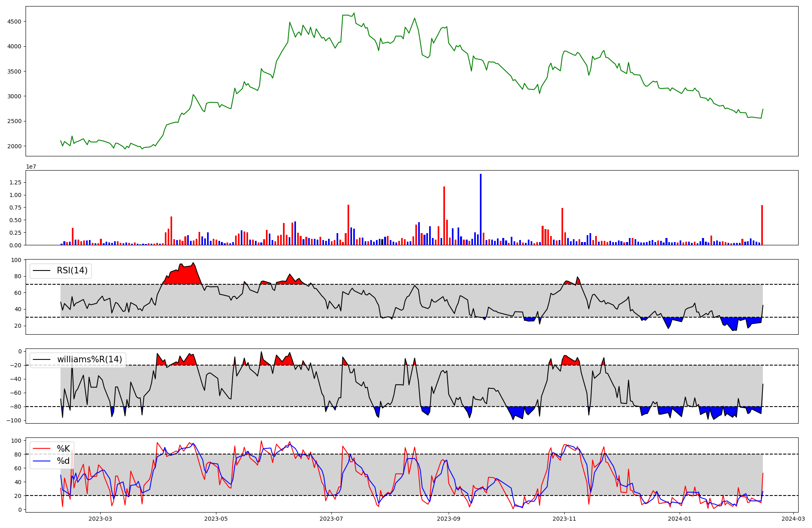Select the 2024-03 date axis label
Screen dimensions: 812x528
click(x=793, y=518)
